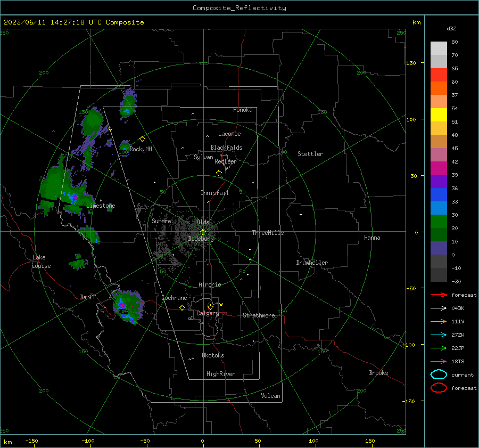Click the Didsbury city label

(x=201, y=239)
